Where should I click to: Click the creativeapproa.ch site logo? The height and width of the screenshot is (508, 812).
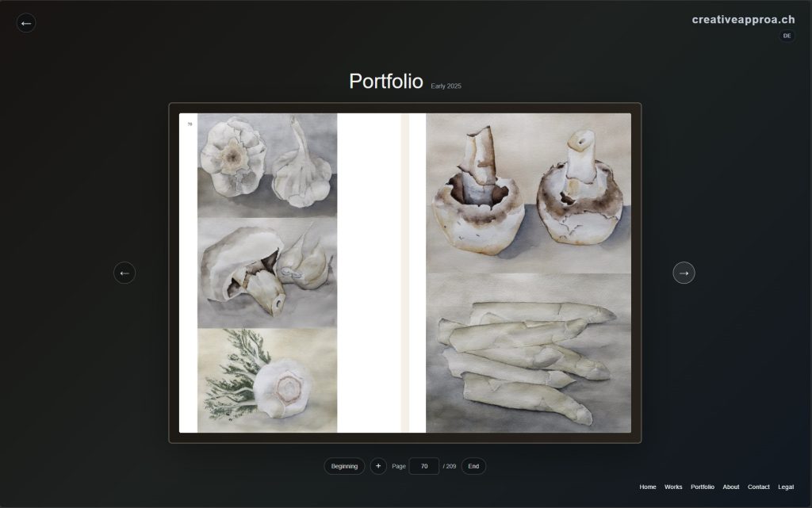[x=743, y=20]
